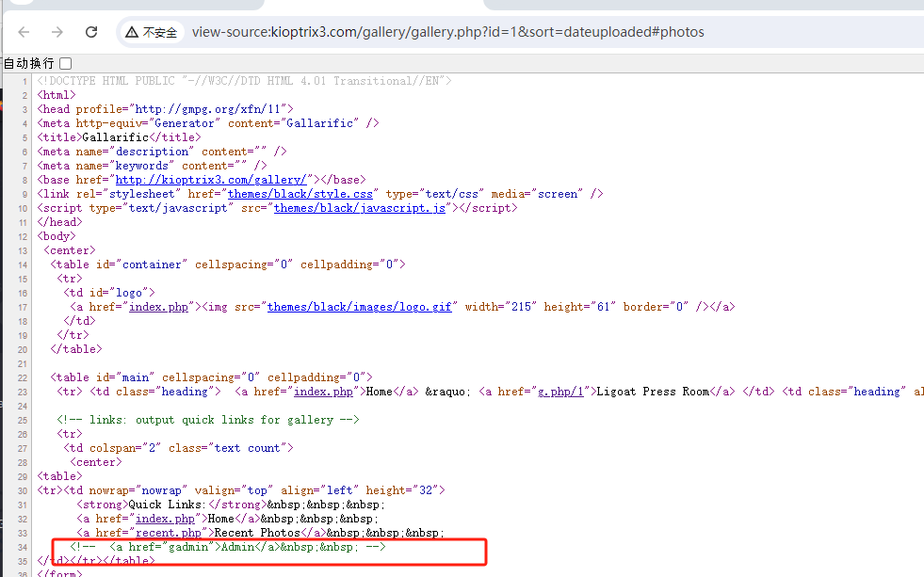The width and height of the screenshot is (924, 577).
Task: Click the 'links: output quick links for gallery' comment
Action: click(x=208, y=420)
